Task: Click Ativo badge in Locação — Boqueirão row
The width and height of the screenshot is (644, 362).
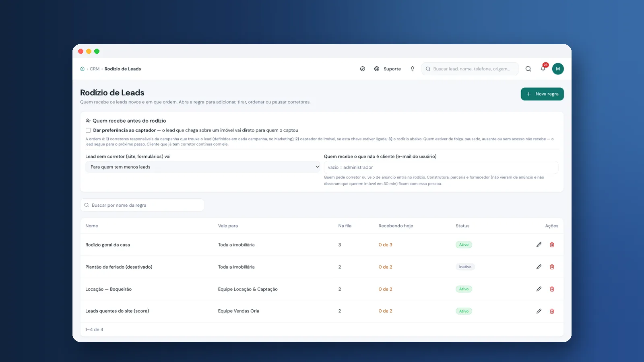Action: tap(464, 289)
